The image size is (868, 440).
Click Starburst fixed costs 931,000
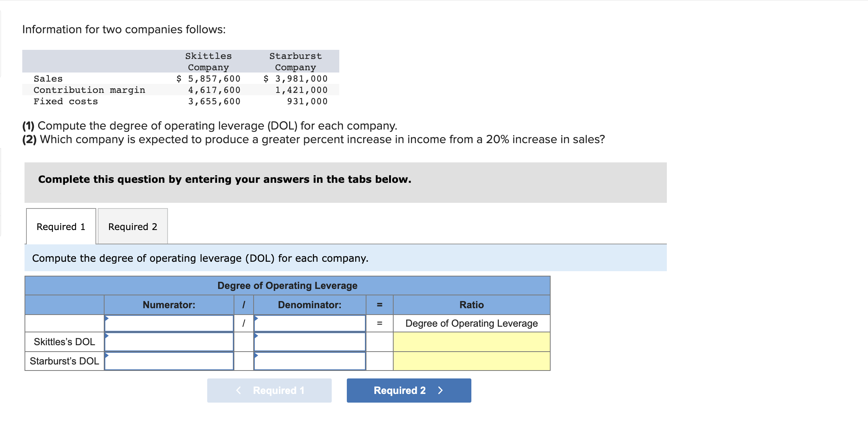307,101
